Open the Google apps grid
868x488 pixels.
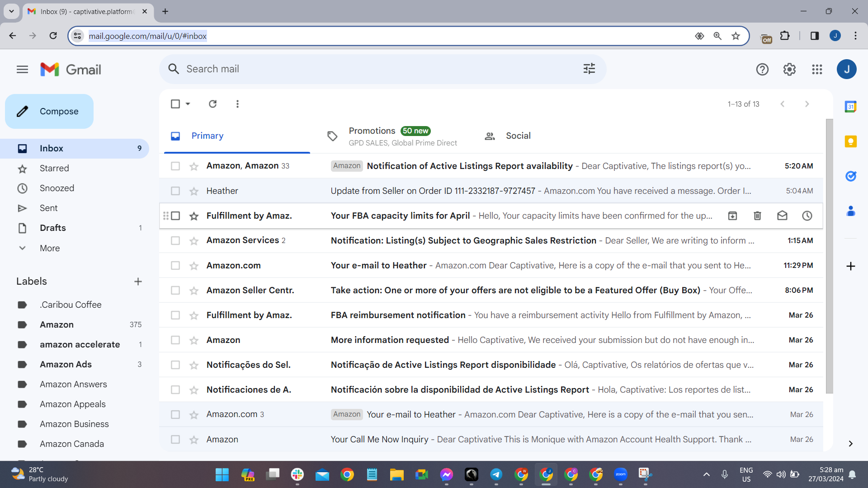(x=817, y=70)
